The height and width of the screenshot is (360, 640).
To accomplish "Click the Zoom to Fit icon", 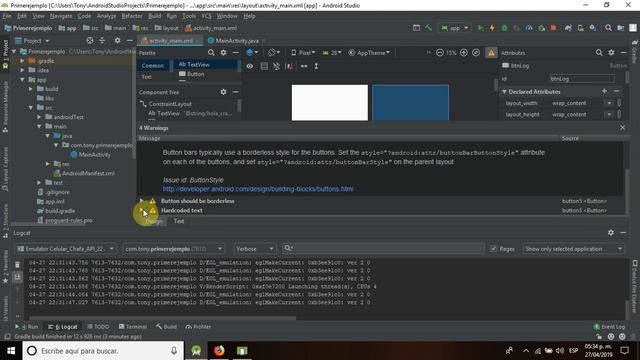I will tap(476, 53).
